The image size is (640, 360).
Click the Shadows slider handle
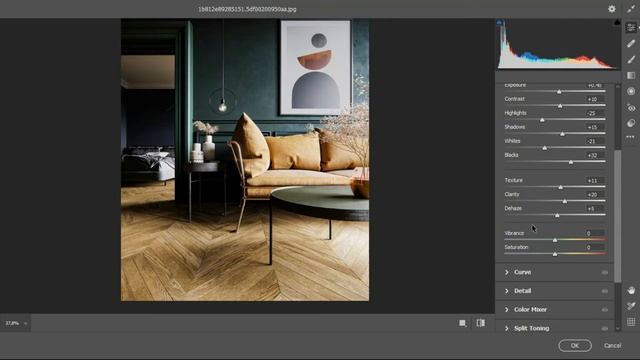point(562,134)
